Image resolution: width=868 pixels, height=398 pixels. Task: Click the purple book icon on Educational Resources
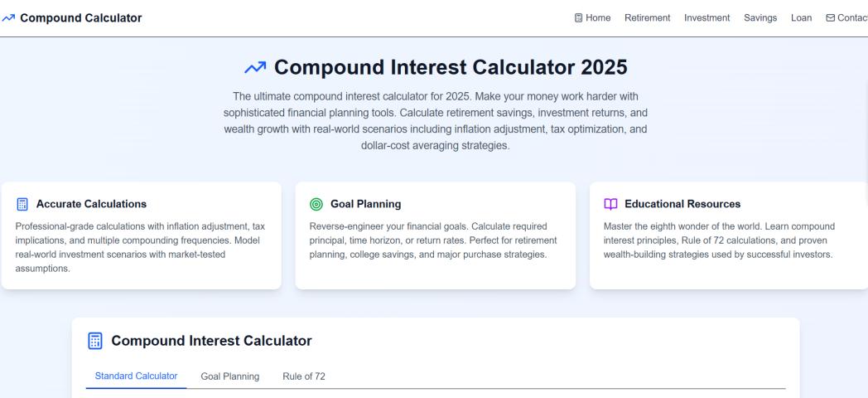coord(610,203)
